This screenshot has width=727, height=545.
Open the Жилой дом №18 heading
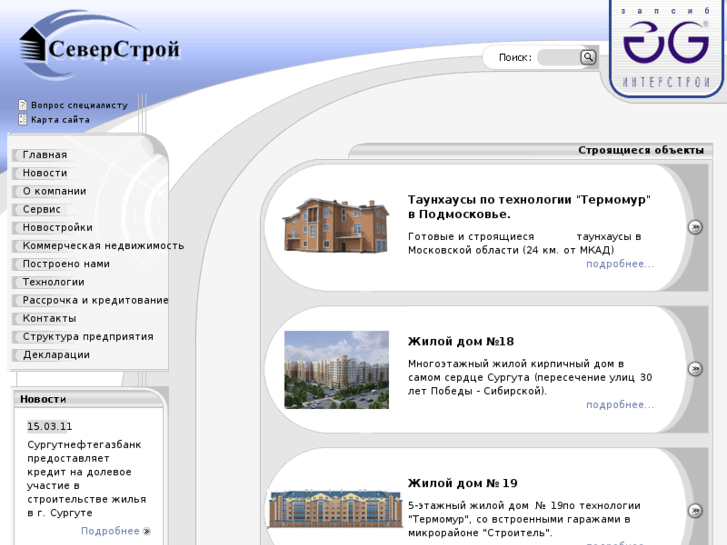coord(461,341)
